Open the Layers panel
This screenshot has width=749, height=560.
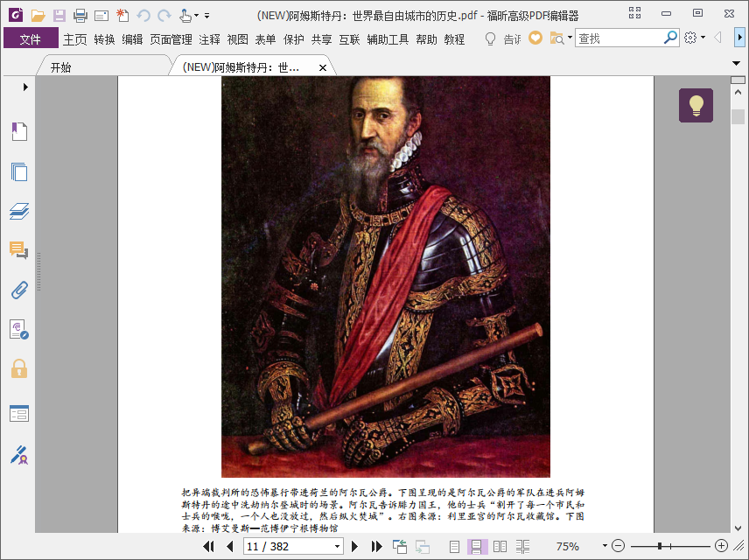19,211
